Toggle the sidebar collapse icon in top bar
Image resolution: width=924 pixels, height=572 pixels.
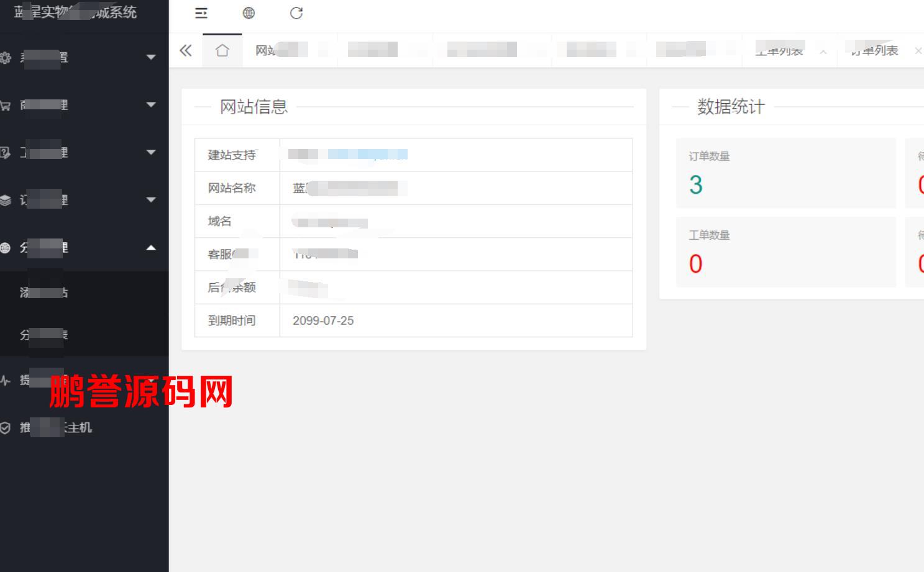tap(201, 13)
